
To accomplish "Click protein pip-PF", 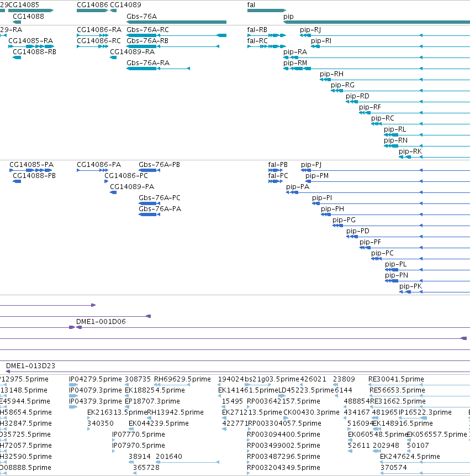I will (x=415, y=248).
